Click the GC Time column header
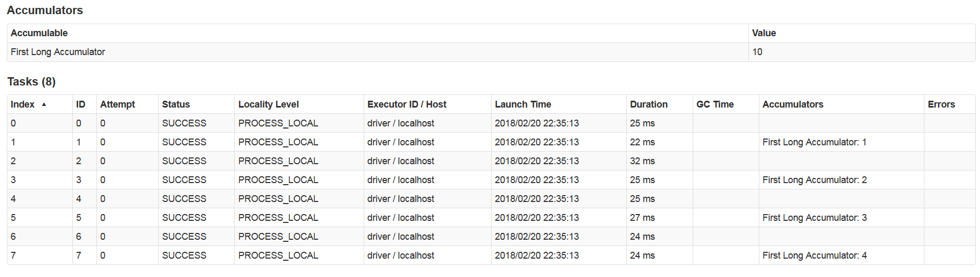 pos(715,104)
